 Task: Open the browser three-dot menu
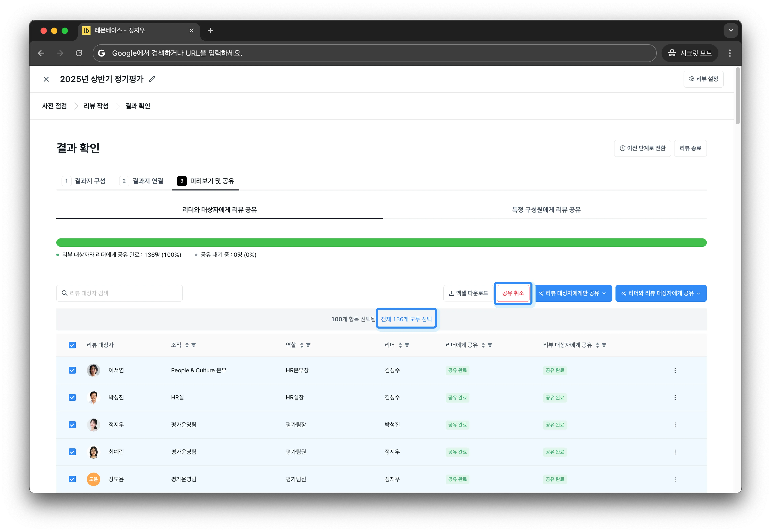tap(730, 53)
